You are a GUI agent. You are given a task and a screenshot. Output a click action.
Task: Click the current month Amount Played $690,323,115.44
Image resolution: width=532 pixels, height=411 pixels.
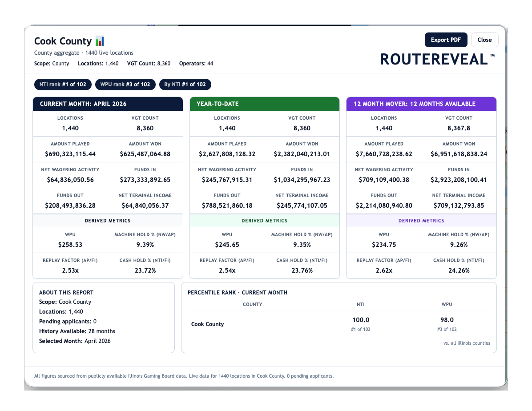point(70,154)
